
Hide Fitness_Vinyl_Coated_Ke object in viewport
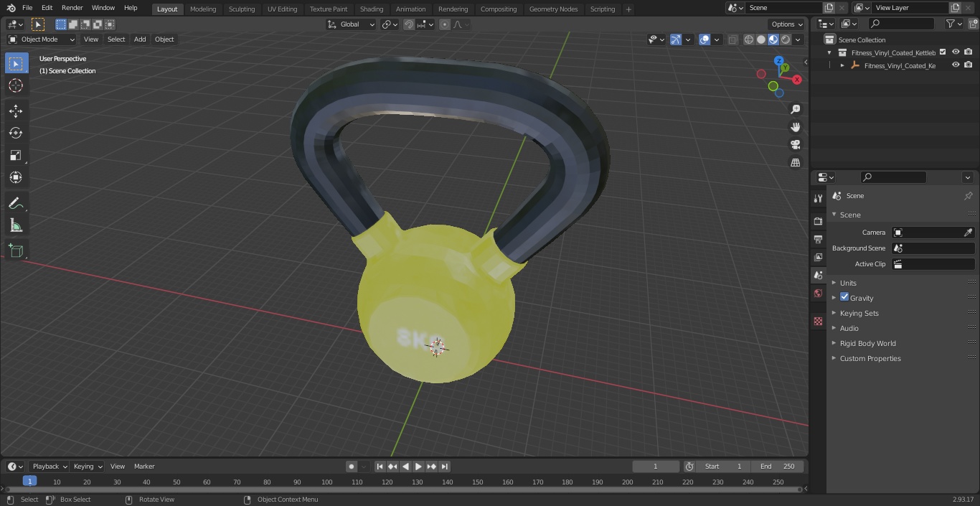tap(956, 65)
